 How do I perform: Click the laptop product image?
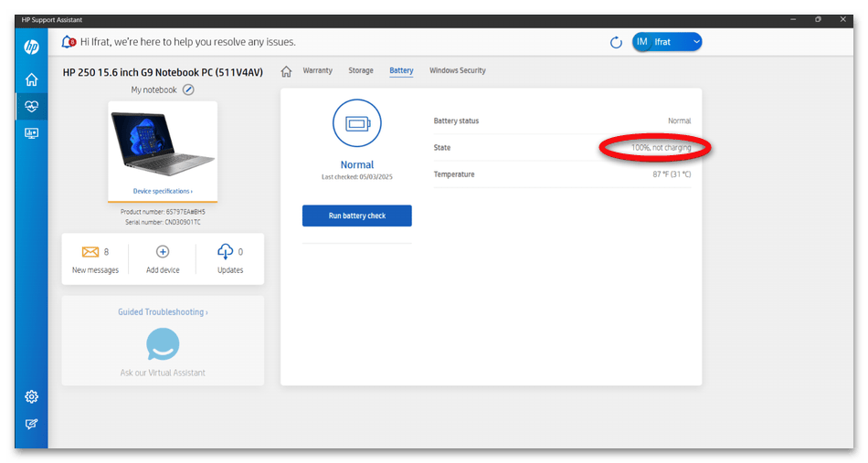tap(163, 143)
